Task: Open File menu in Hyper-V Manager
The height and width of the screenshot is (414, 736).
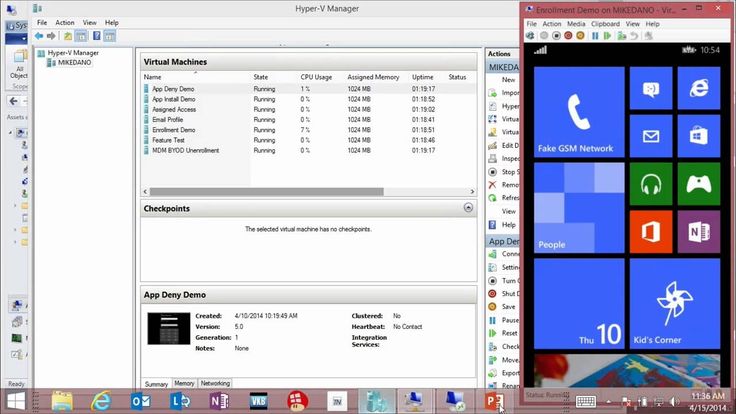Action: coord(42,23)
